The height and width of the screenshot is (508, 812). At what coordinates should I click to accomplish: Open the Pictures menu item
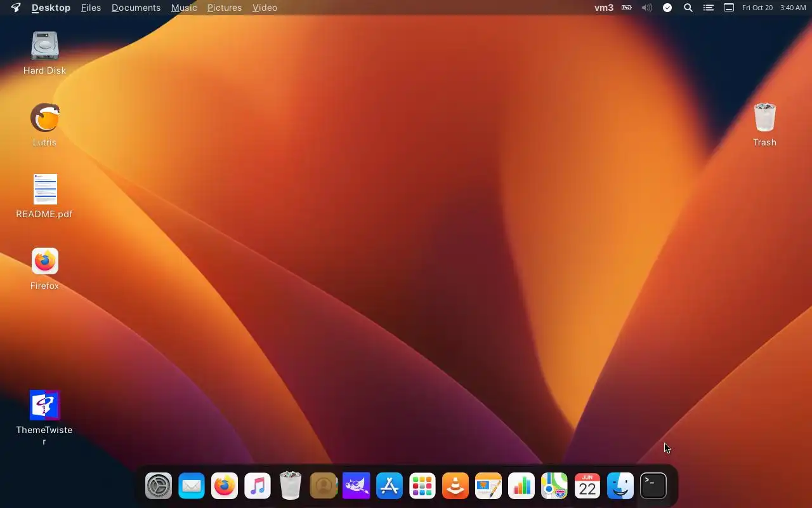(225, 8)
